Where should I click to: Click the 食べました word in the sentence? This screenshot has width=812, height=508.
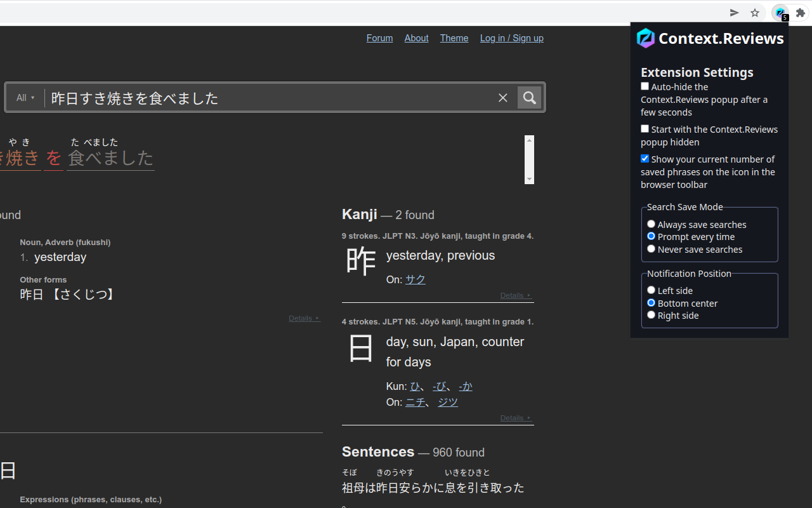pos(110,157)
